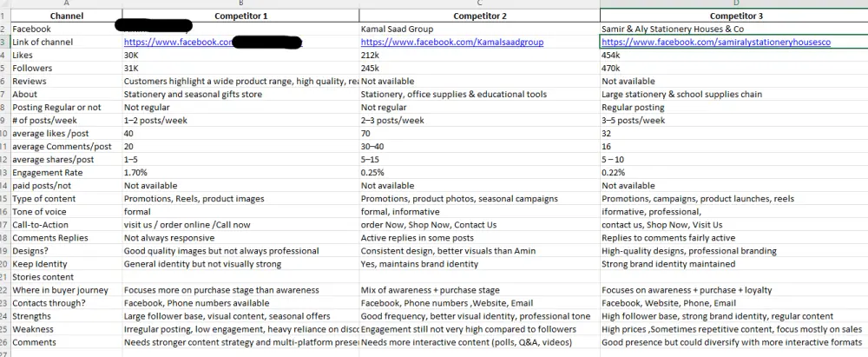The image size is (868, 357).
Task: Select the "Stories content" label cell
Action: point(44,276)
